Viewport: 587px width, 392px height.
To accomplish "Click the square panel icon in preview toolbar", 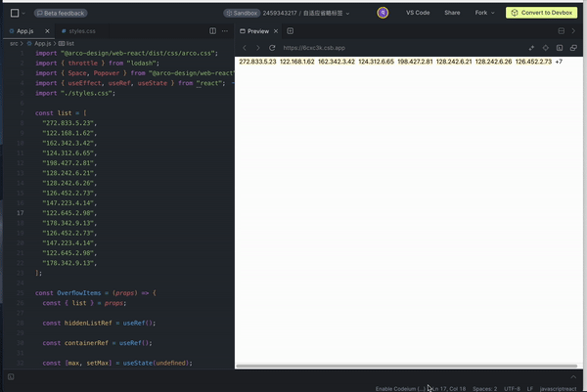I will (560, 48).
